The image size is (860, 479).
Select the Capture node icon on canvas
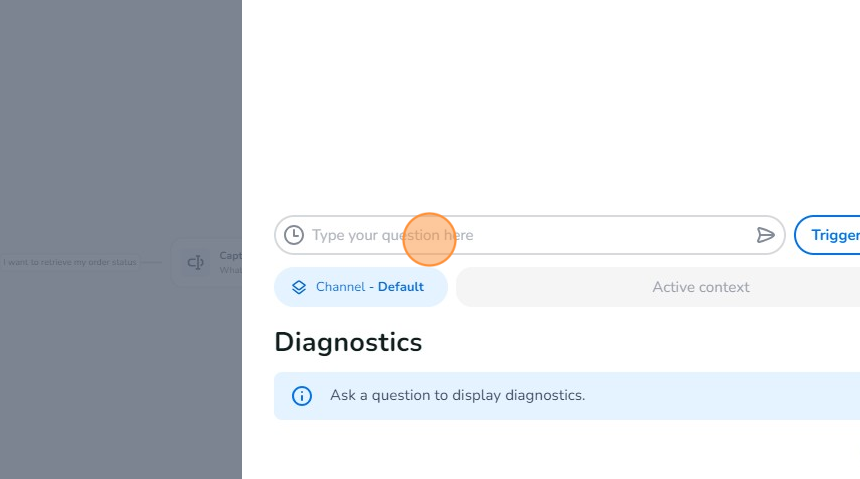click(196, 263)
